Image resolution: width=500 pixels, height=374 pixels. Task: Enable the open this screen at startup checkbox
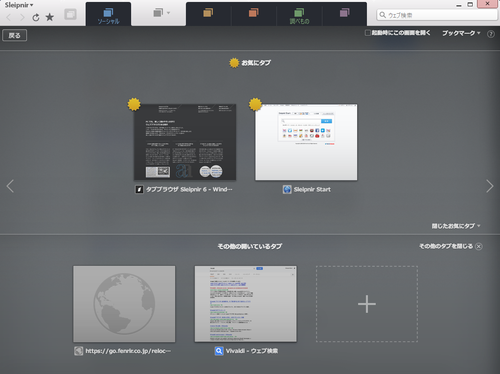[368, 33]
